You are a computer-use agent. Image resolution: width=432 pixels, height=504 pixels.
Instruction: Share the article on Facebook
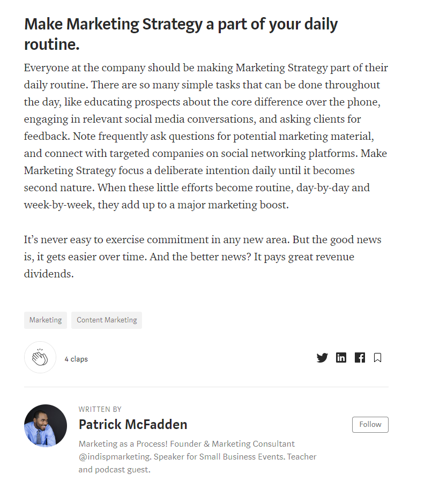click(360, 357)
